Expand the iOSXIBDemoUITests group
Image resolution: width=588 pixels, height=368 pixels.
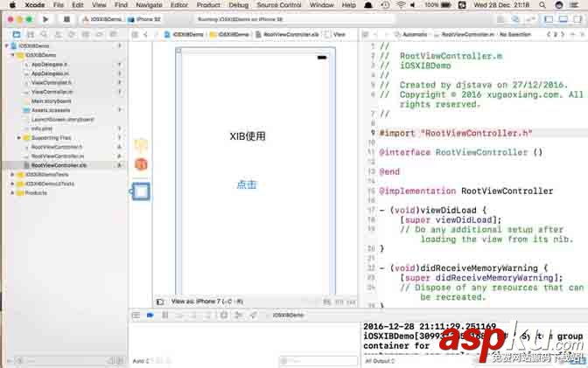click(x=12, y=184)
